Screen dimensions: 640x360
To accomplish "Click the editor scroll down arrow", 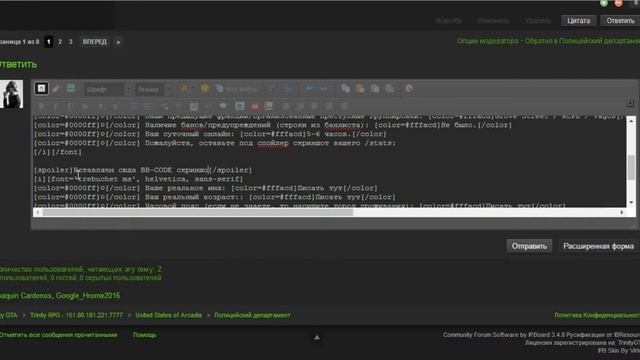I will [x=631, y=203].
